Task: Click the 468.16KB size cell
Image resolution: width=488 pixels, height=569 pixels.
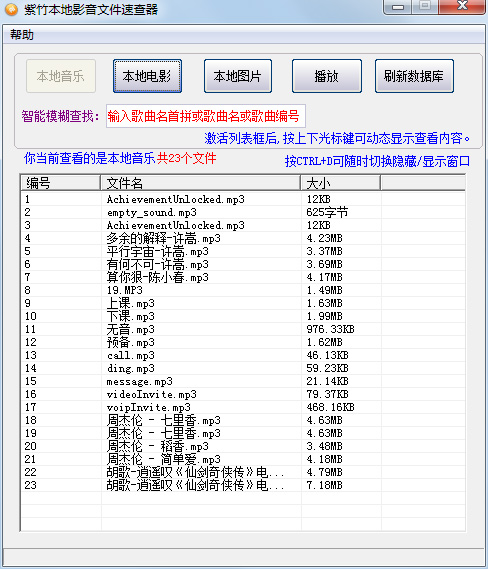Action: [330, 407]
